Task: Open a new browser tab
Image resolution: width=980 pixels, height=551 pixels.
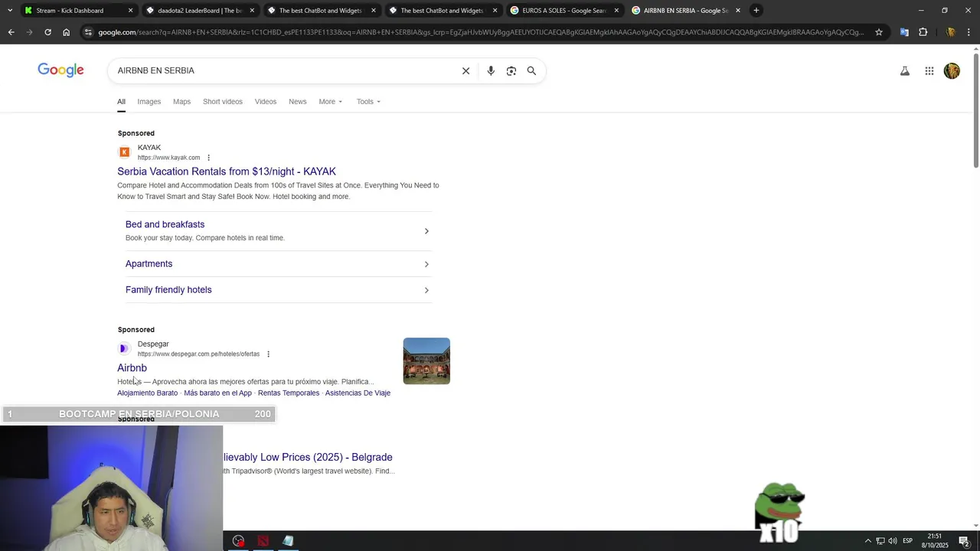Action: click(756, 10)
